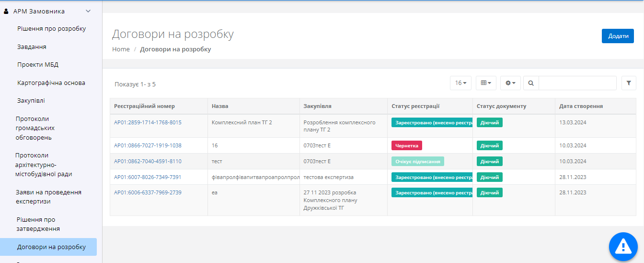Screen dimensions: 644x263
Task: Go to Закупівлі section
Action: pos(31,101)
